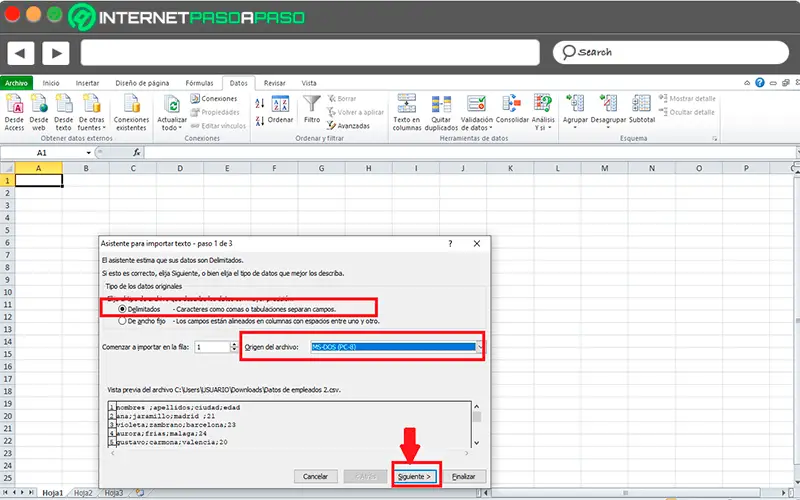
Task: Switch to Hoja3 sheet tab
Action: (x=114, y=493)
